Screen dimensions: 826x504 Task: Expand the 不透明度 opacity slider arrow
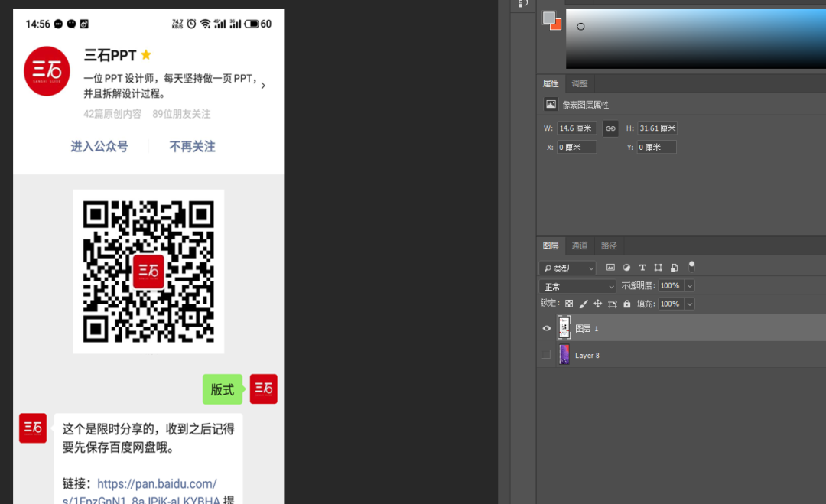(x=690, y=286)
